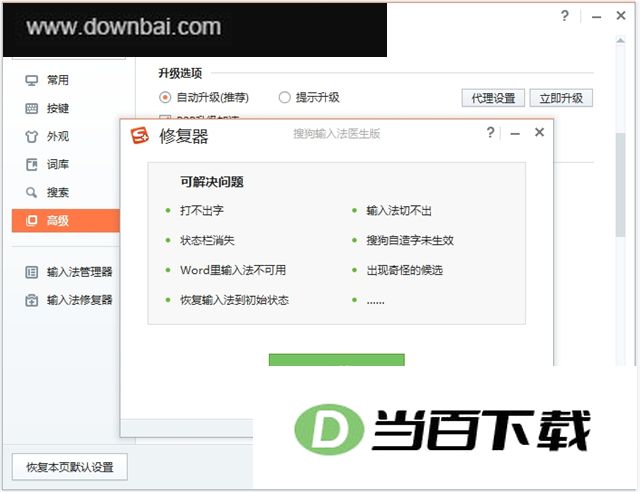The height and width of the screenshot is (492, 640).
Task: Click the 搜狗自造字未生效 list item
Action: [x=410, y=240]
